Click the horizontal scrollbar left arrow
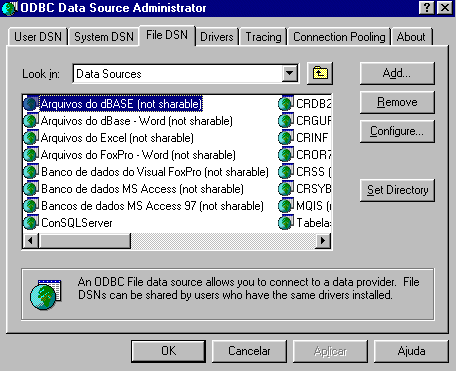456x371 pixels. pos(31,240)
